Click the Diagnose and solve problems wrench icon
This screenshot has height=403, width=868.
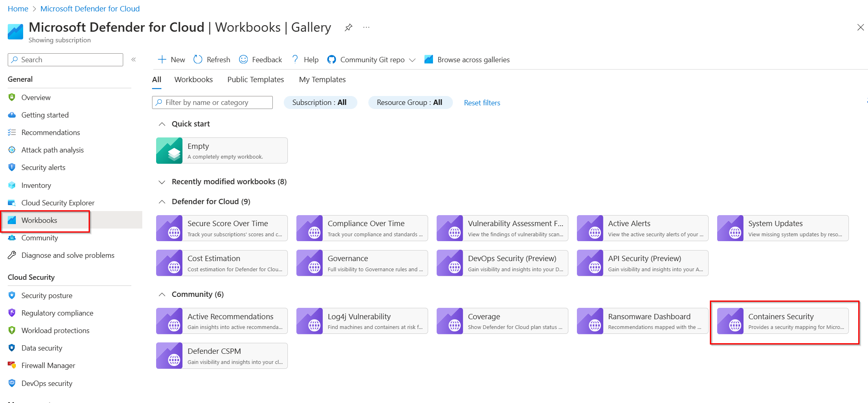[12, 255]
